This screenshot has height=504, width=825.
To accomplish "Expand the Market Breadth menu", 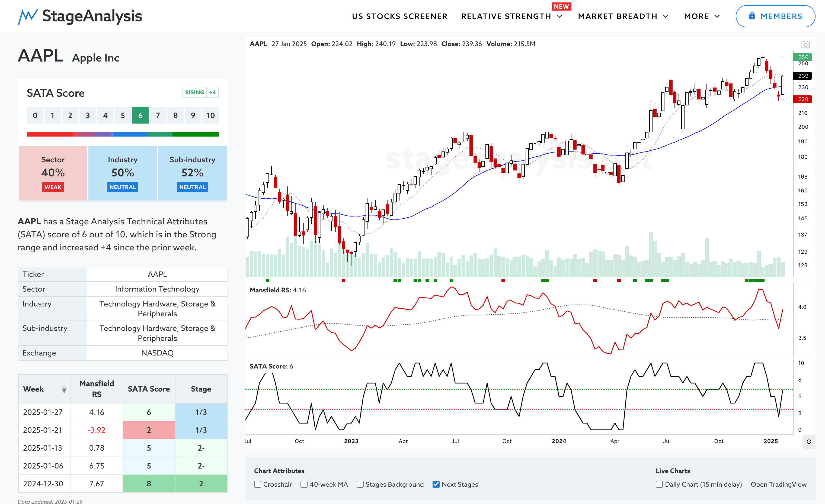I will (x=623, y=16).
